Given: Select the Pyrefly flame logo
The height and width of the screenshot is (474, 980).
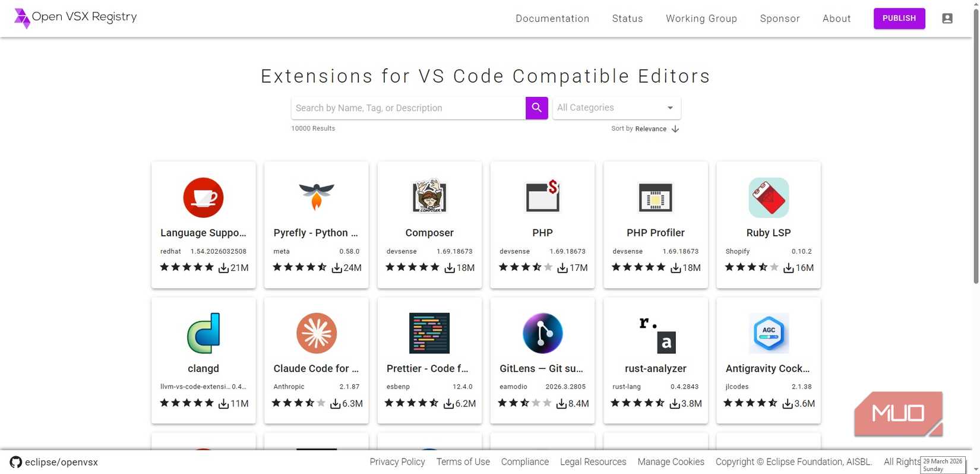Looking at the screenshot, I should coord(316,197).
